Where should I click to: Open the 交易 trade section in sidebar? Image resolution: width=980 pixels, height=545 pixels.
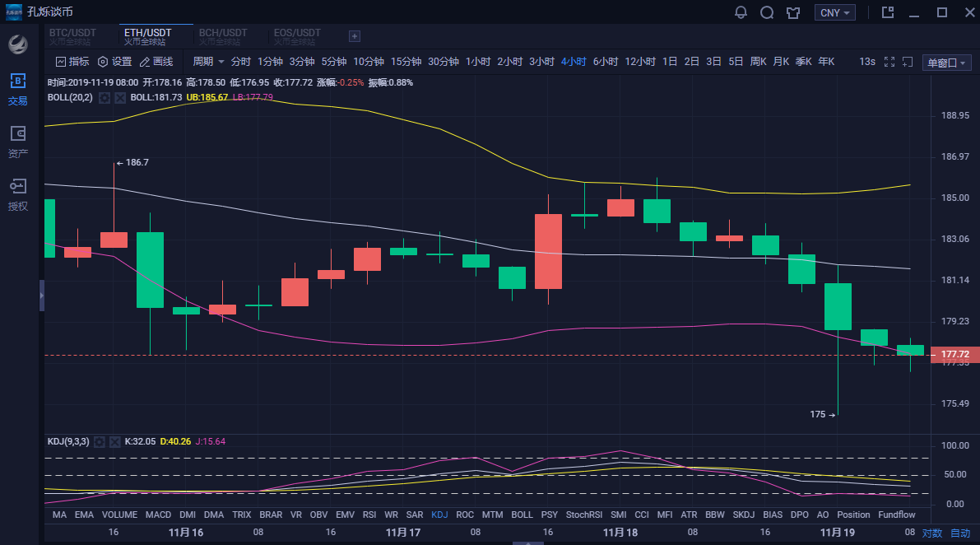coord(17,90)
